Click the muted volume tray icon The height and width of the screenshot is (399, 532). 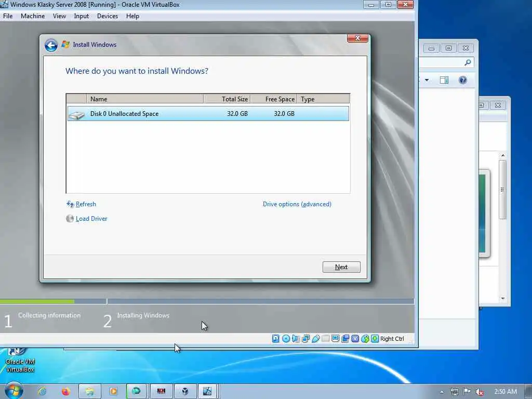click(480, 392)
